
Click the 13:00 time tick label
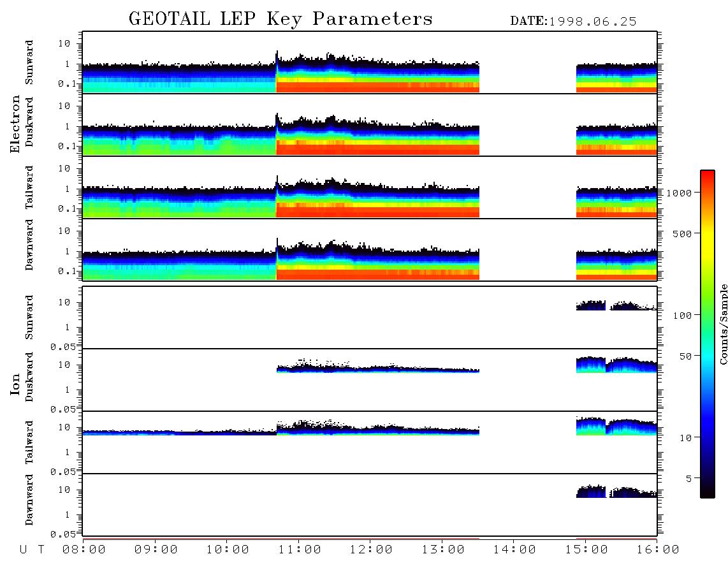(443, 550)
